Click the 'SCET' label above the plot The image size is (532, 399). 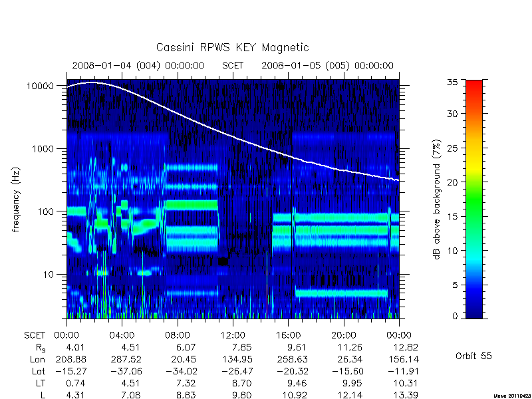tap(233, 65)
